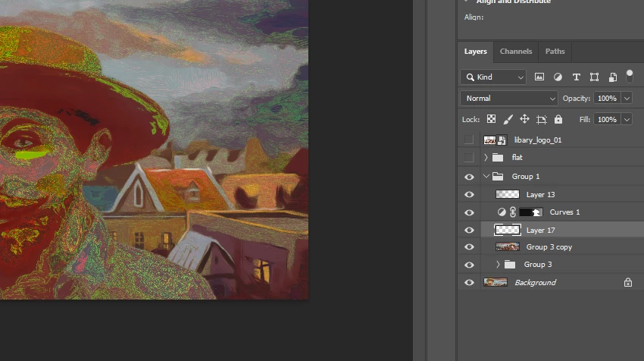The image size is (644, 361).
Task: Open the Opacity slider dropdown arrow
Action: [627, 99]
